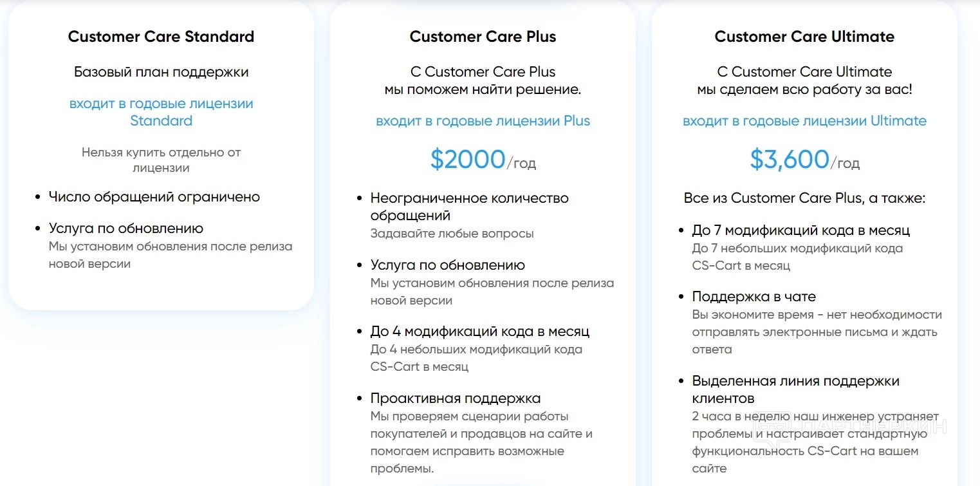Click the $2000 per year price
Image resolution: width=980 pixels, height=486 pixels.
483,160
